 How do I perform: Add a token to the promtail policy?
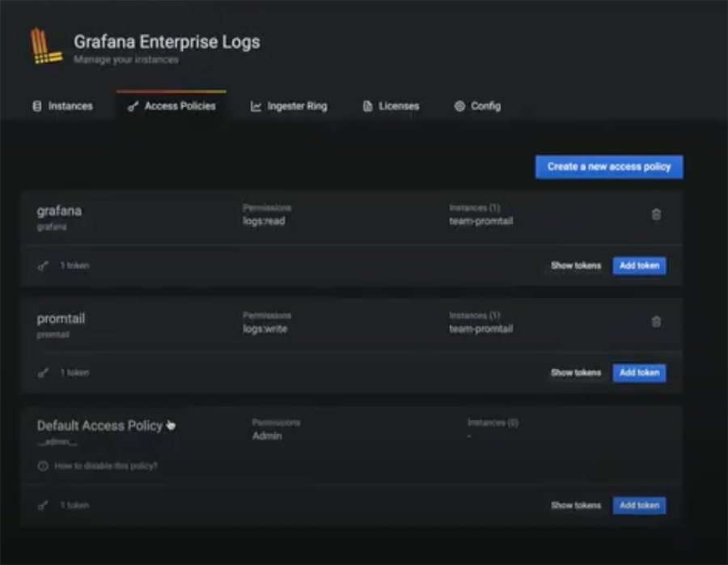coord(638,373)
